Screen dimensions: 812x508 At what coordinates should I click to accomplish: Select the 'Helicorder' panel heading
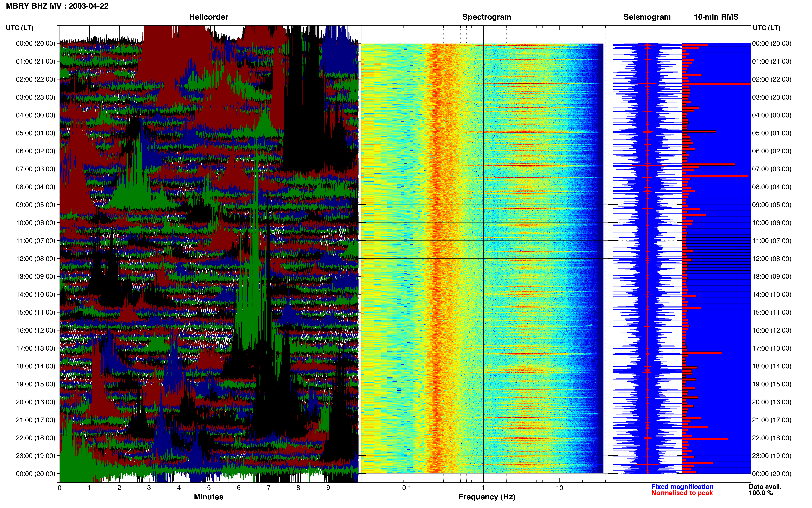click(x=209, y=17)
